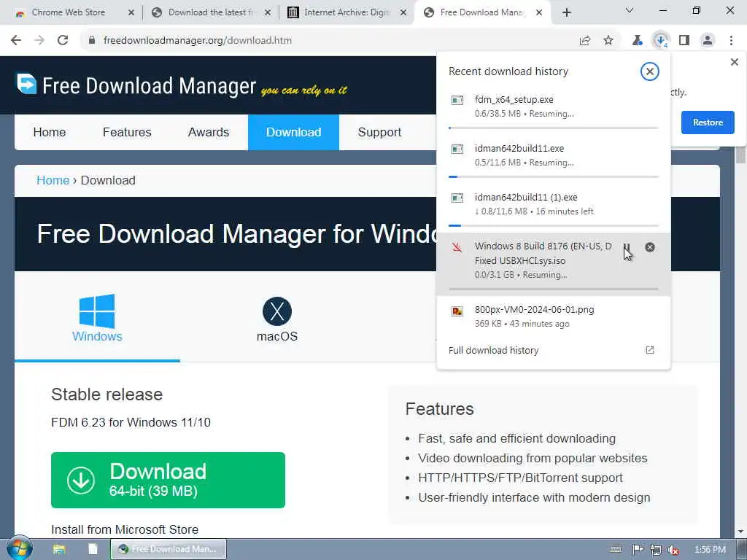
Task: Dismiss the restore pages bubble
Action: point(734,62)
